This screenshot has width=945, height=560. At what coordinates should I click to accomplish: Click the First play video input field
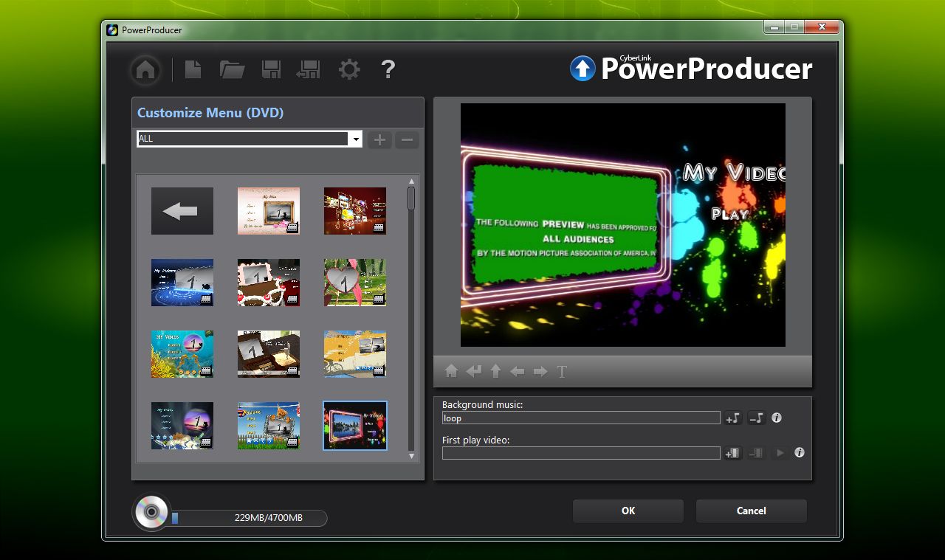581,452
